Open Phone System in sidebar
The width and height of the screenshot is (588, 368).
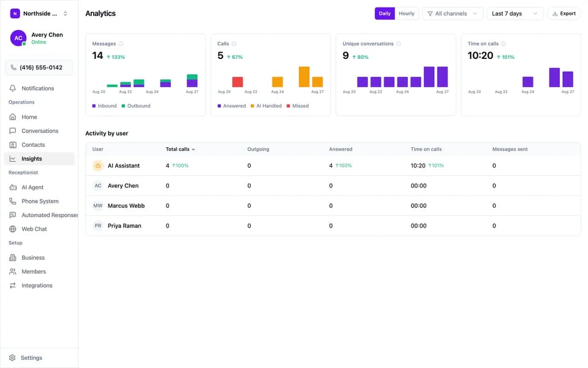[39, 201]
